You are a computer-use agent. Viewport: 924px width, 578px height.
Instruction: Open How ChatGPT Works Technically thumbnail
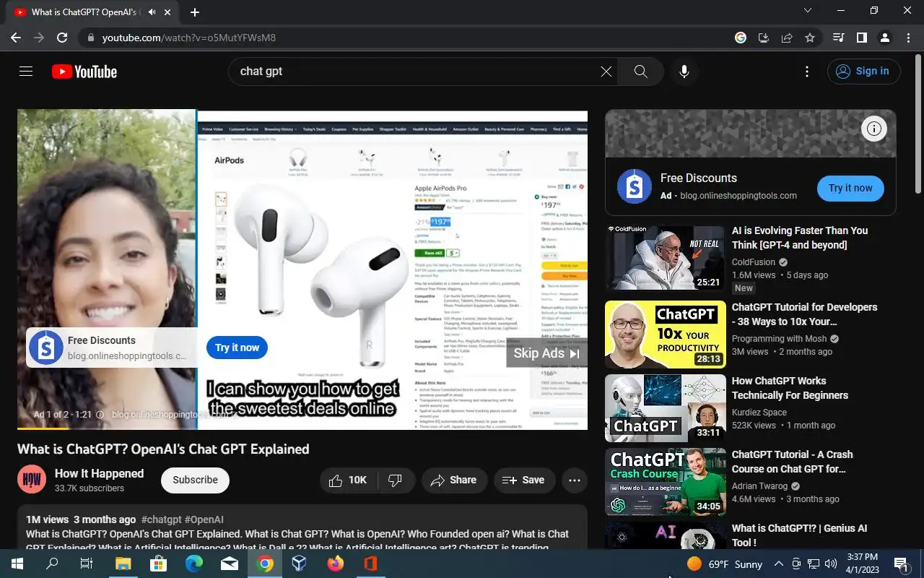pyautogui.click(x=666, y=407)
